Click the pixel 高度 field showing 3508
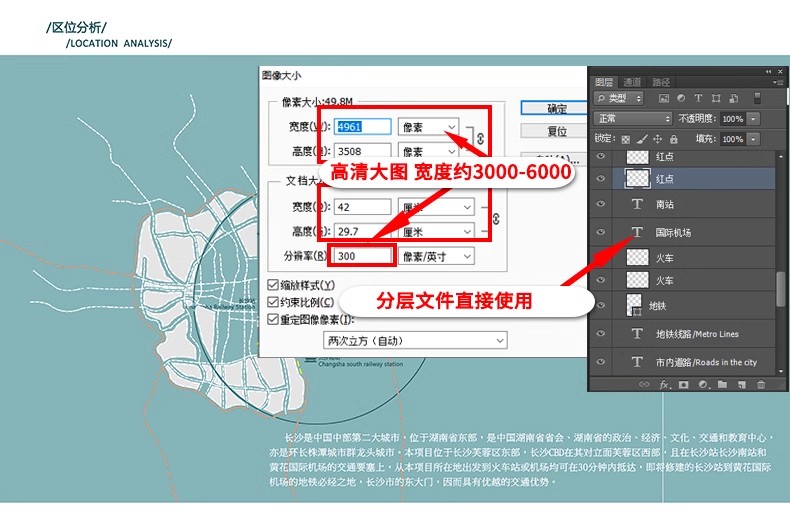The image size is (790, 512). click(x=362, y=151)
